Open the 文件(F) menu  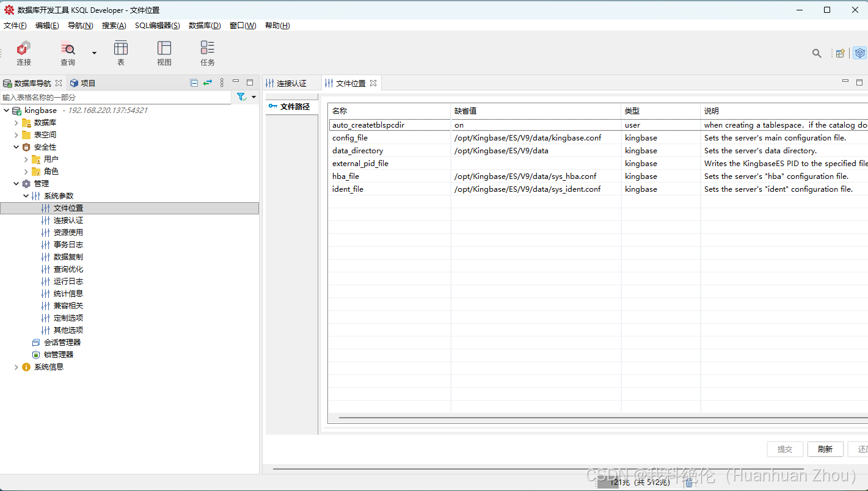[x=15, y=25]
